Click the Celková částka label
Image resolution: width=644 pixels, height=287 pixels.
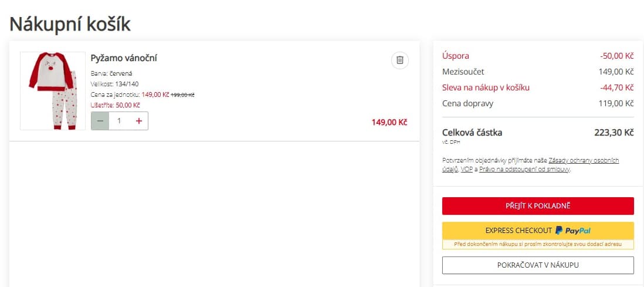click(472, 133)
